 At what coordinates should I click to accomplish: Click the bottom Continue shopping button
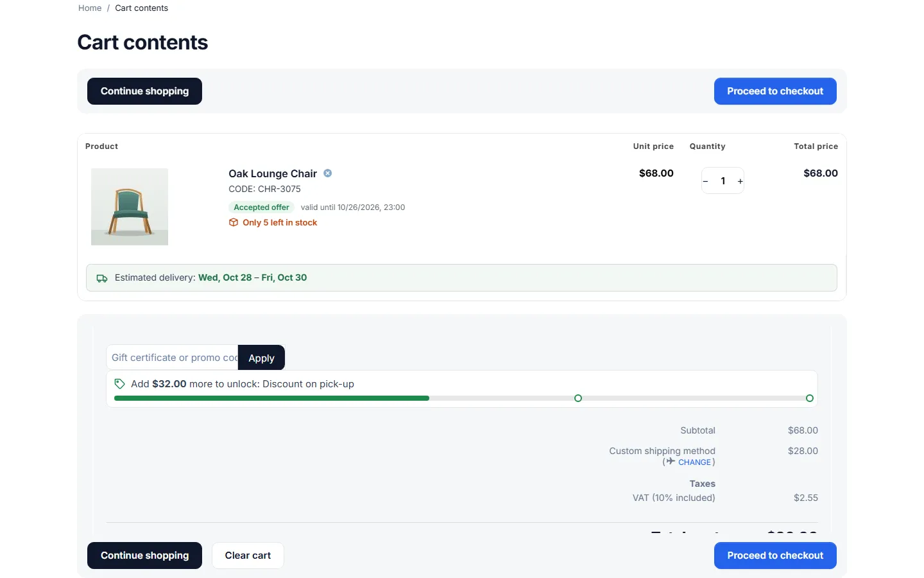144,556
